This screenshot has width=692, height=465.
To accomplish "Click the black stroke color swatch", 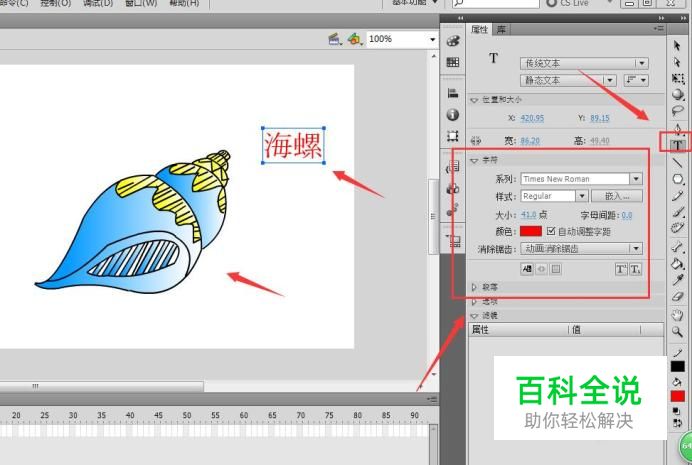I will 677,366.
